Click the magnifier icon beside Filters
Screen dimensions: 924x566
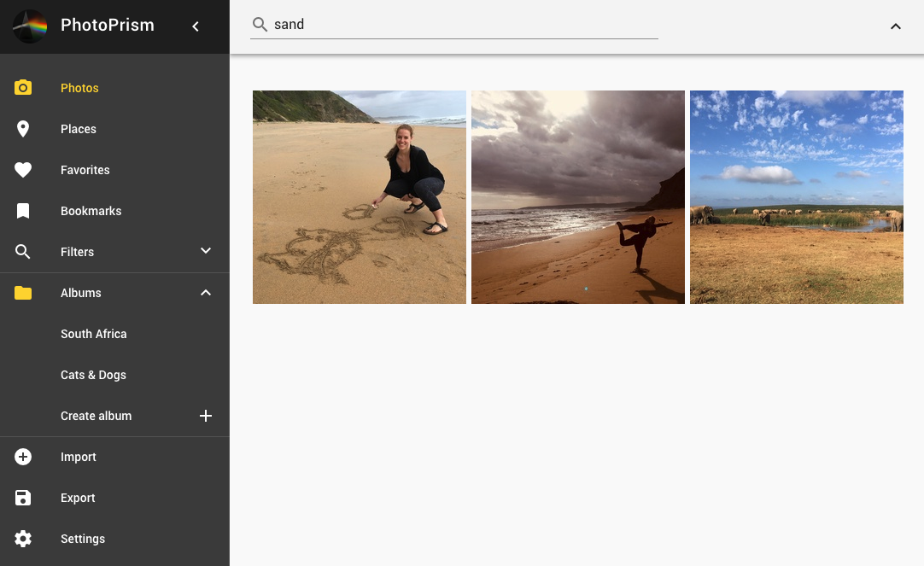[x=23, y=252]
